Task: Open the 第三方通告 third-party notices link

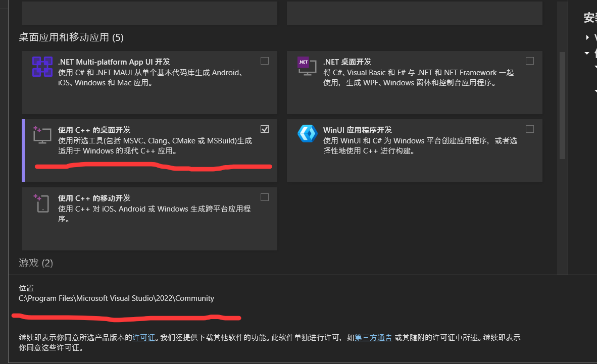Action: click(x=373, y=338)
